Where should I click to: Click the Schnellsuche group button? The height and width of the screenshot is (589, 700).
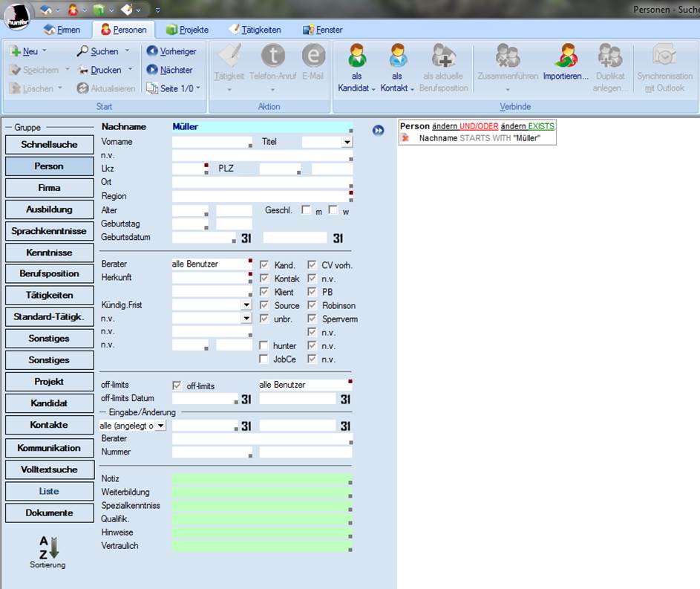pos(48,144)
